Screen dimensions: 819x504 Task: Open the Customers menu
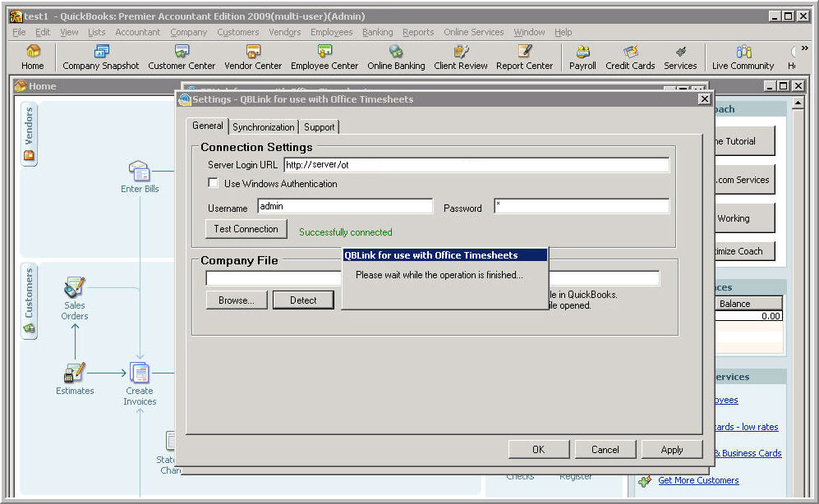(x=238, y=32)
